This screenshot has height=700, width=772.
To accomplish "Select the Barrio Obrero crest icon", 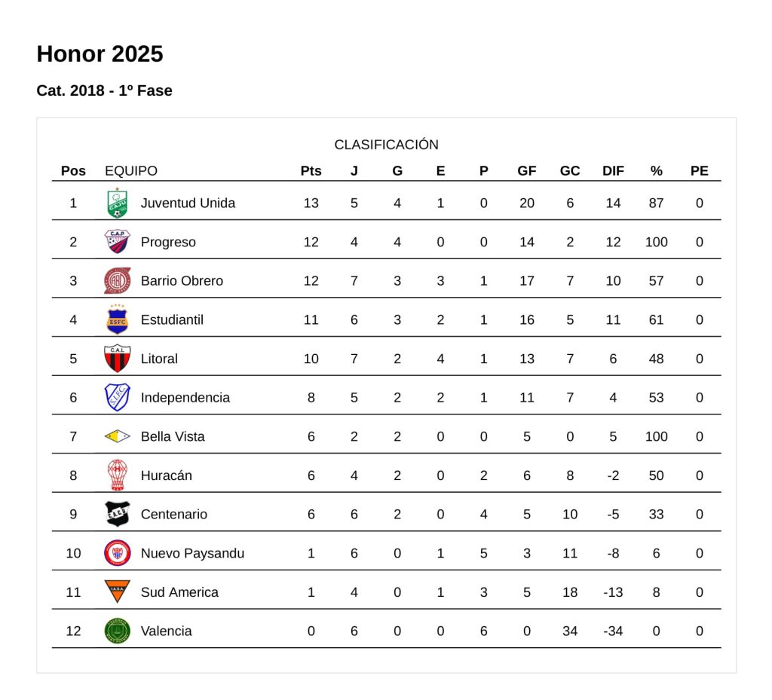I will [117, 280].
